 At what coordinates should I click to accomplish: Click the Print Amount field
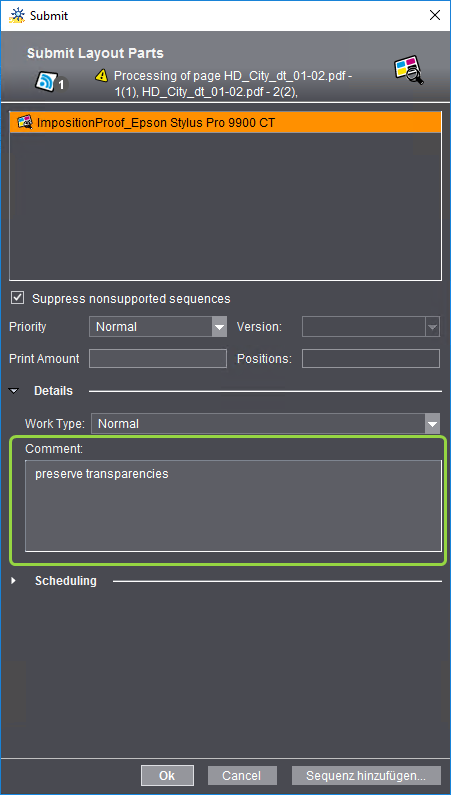click(158, 358)
